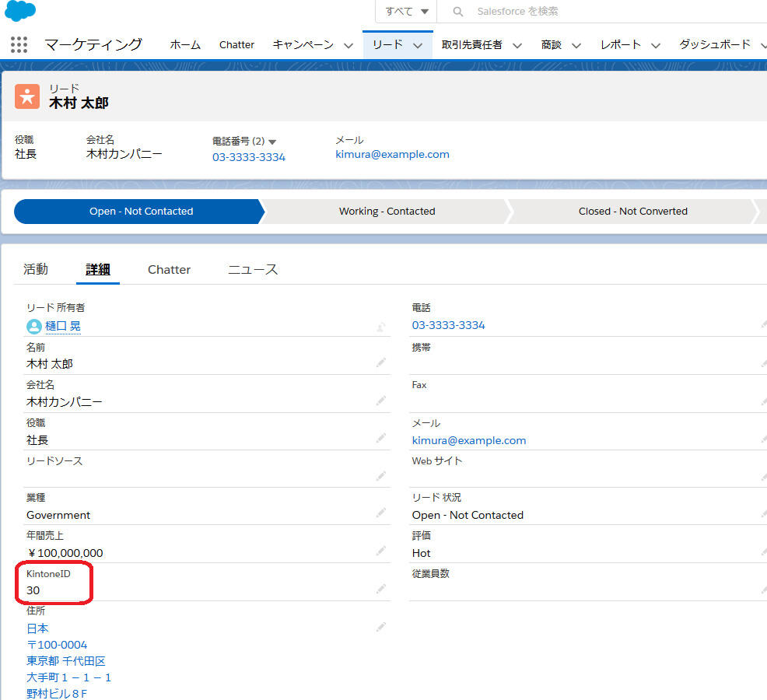This screenshot has width=767, height=700.
Task: Edit the 住所 field pencil icon
Action: click(380, 627)
